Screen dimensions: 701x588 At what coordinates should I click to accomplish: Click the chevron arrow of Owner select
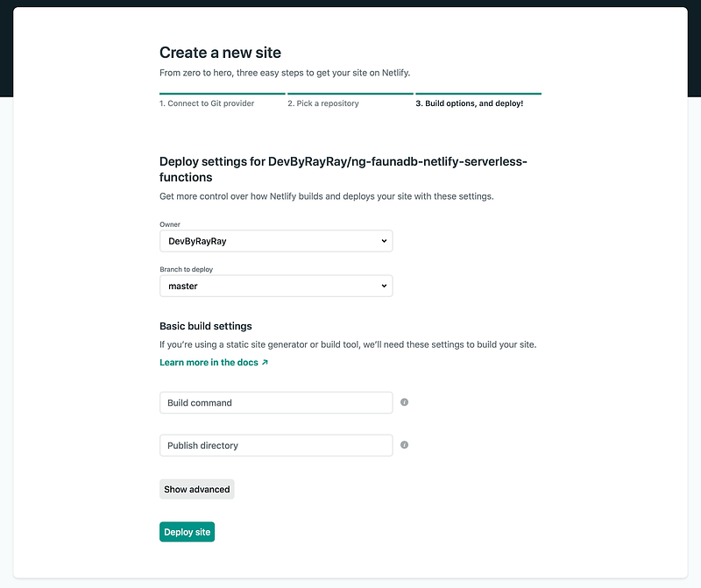(384, 241)
